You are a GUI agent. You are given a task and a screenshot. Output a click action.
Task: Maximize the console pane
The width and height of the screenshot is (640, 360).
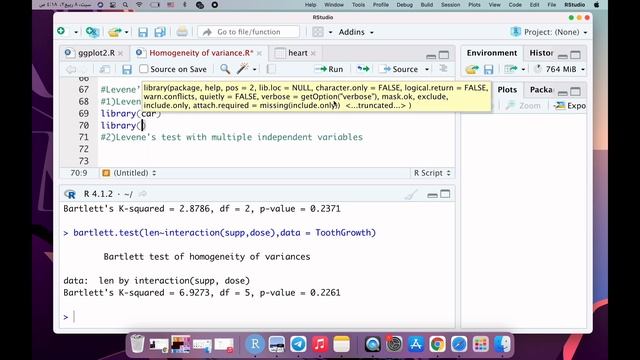pos(445,194)
